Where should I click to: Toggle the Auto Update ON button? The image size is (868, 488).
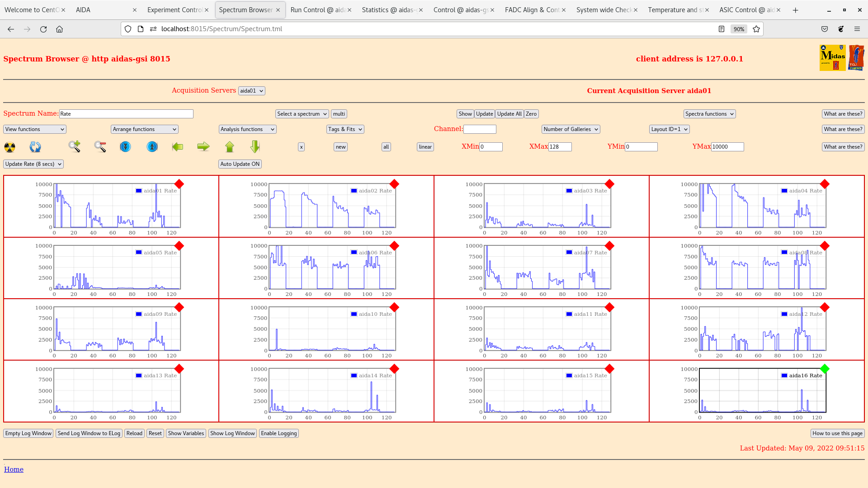point(240,164)
